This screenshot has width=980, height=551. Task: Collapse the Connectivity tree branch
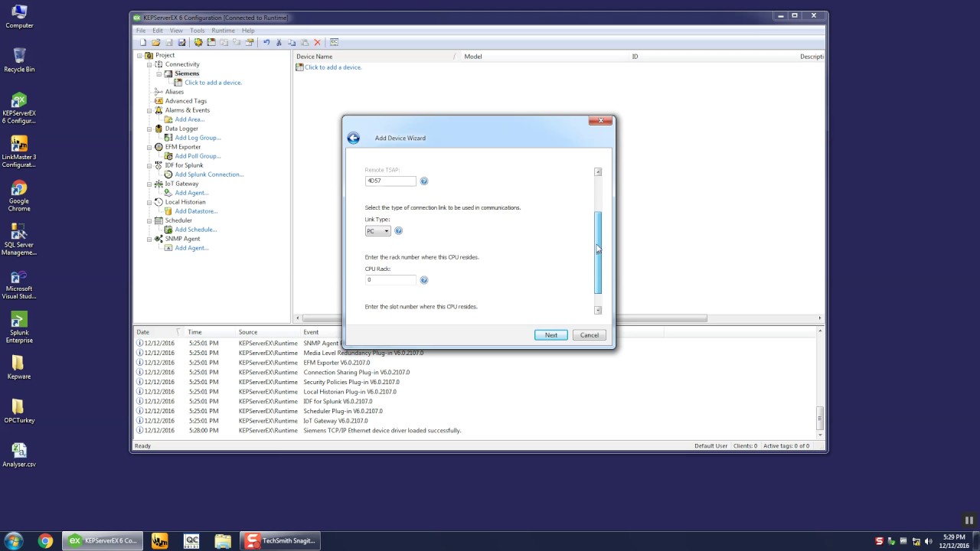click(x=150, y=64)
